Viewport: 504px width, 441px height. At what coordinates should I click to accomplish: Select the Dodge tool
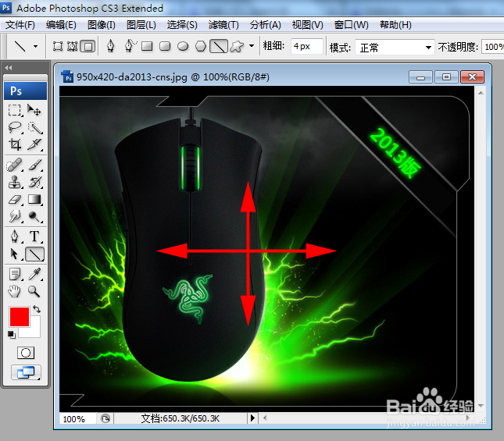(x=34, y=216)
